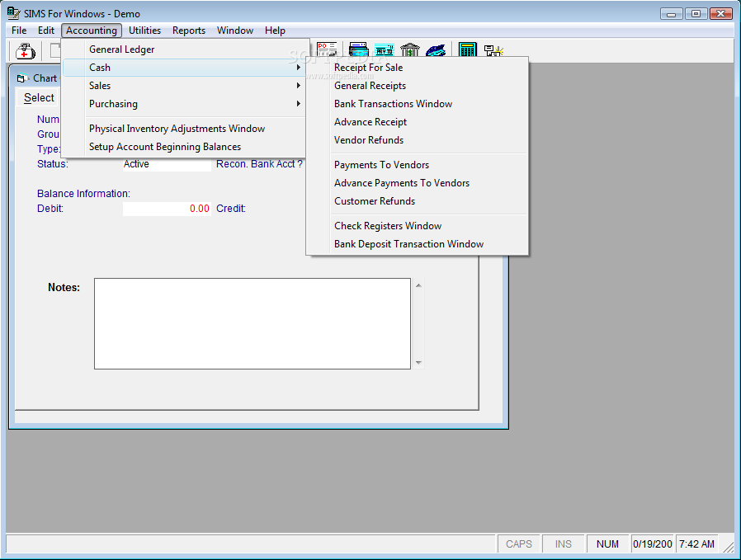
Task: Choose Receipt For Sale
Action: click(x=418, y=68)
